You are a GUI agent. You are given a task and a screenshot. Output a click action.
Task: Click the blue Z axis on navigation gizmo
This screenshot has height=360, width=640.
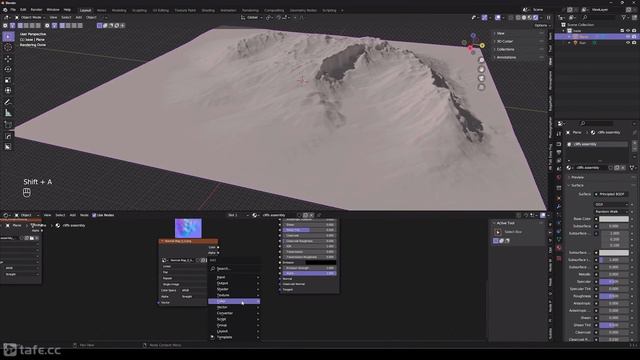(x=473, y=36)
